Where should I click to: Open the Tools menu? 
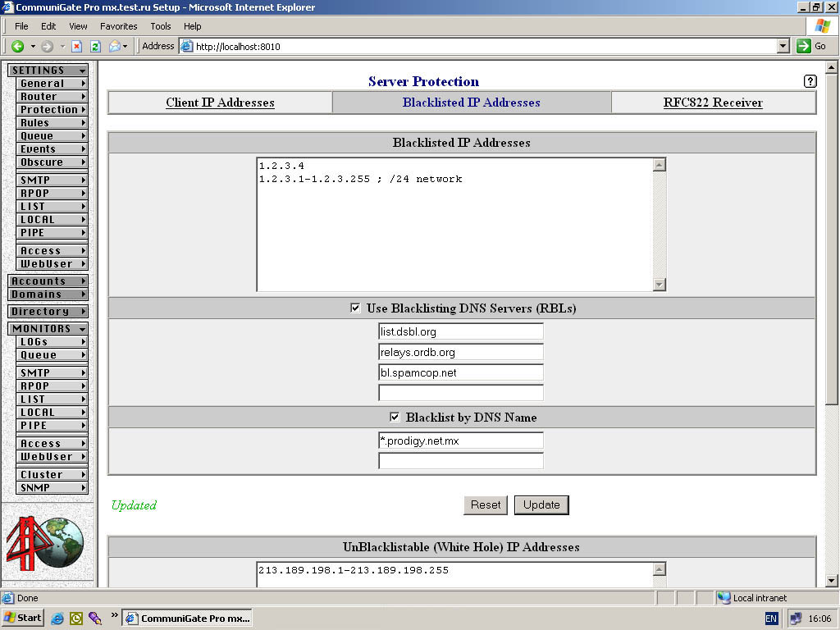pyautogui.click(x=160, y=26)
